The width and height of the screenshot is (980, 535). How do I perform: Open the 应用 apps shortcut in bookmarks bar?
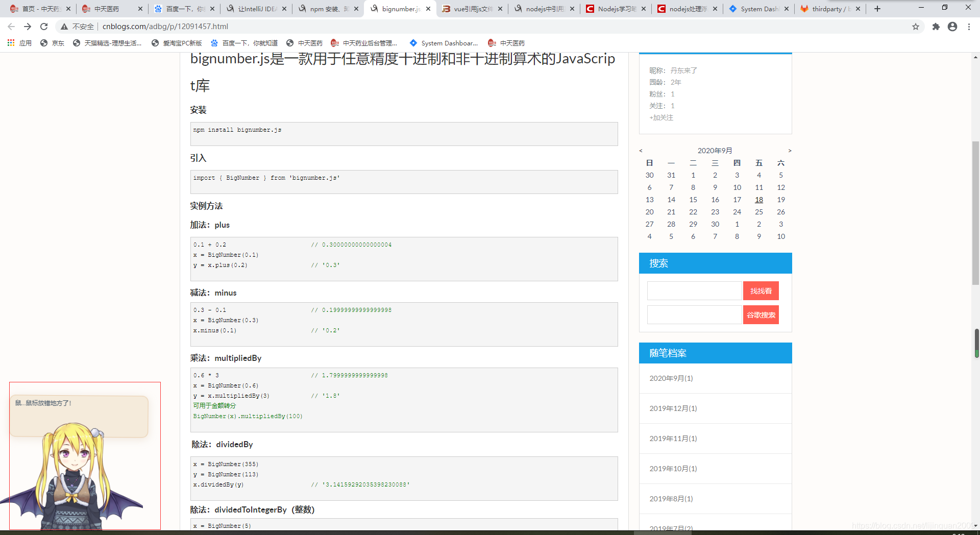coord(19,43)
